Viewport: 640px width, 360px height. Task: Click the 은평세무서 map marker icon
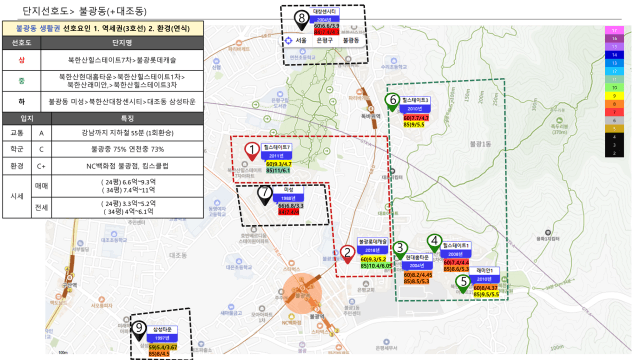tap(386, 342)
